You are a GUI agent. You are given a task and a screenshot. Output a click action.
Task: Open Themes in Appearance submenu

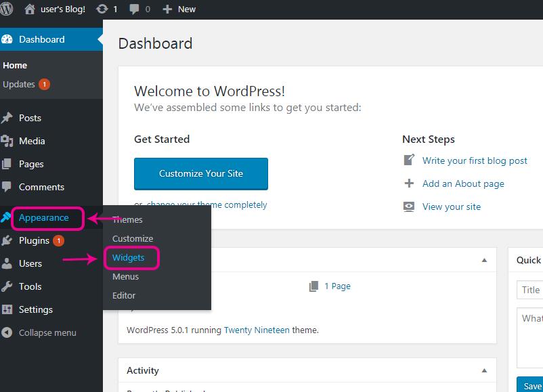tap(127, 219)
